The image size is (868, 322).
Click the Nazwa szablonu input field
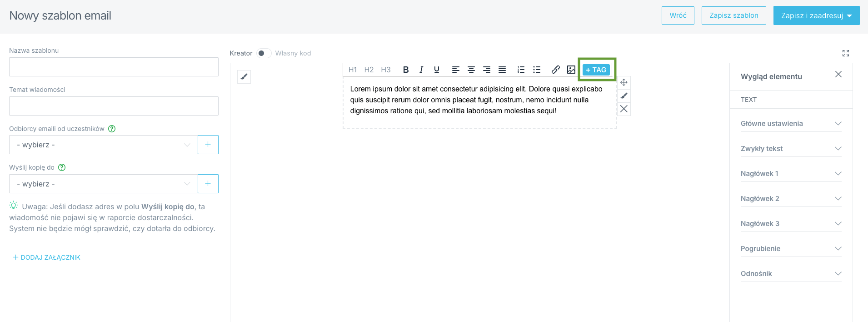tap(114, 67)
